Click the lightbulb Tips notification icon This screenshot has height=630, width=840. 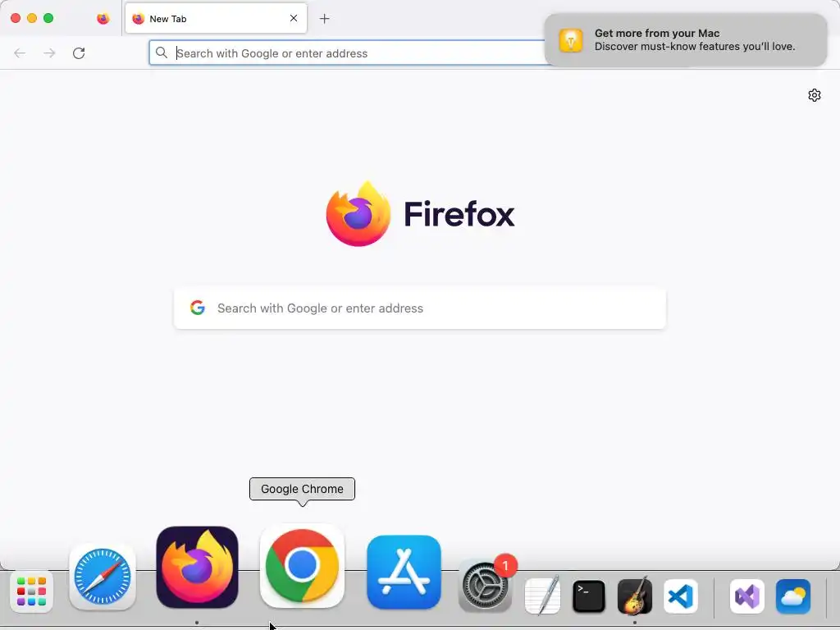point(571,40)
